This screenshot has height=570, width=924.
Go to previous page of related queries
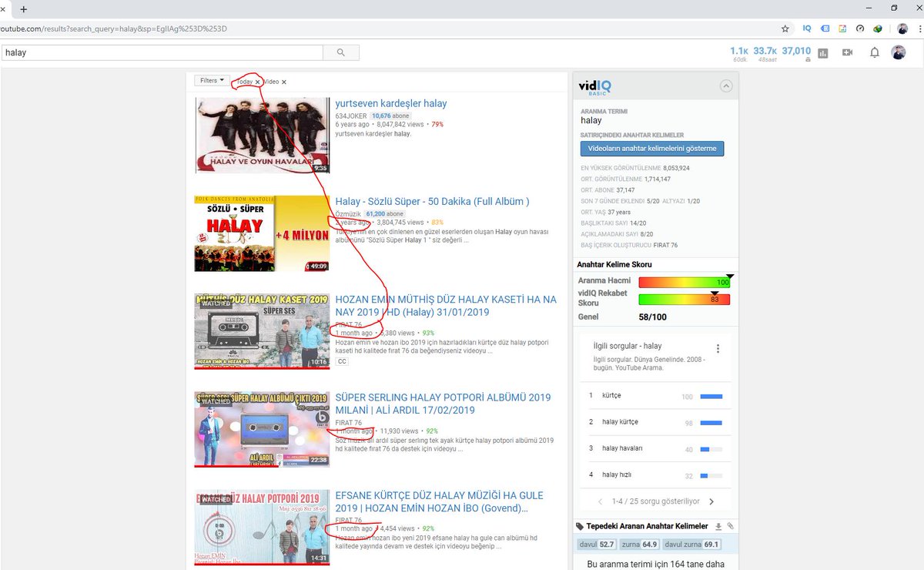pyautogui.click(x=602, y=501)
